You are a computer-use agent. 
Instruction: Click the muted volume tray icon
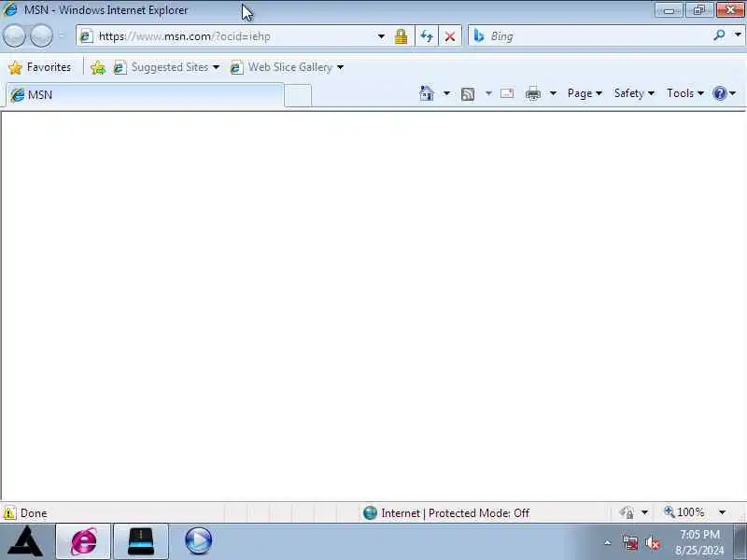coord(653,542)
